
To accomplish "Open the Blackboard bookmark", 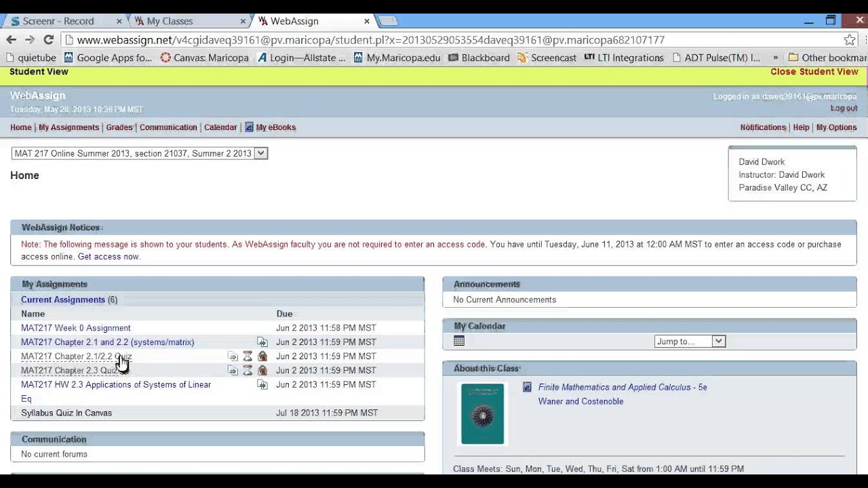I will [479, 58].
